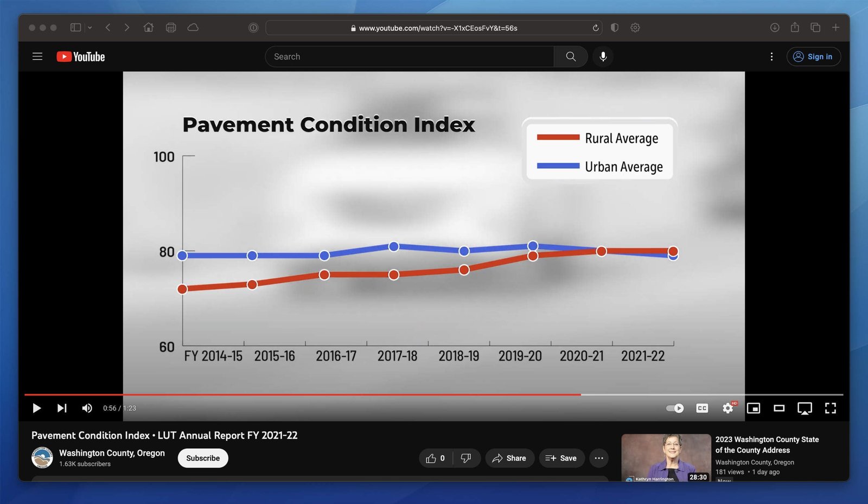
Task: Open the three-dot settings menu near Sign in
Action: point(771,56)
